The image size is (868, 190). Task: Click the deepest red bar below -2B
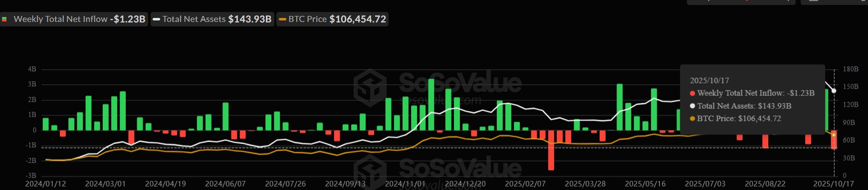[x=551, y=150]
